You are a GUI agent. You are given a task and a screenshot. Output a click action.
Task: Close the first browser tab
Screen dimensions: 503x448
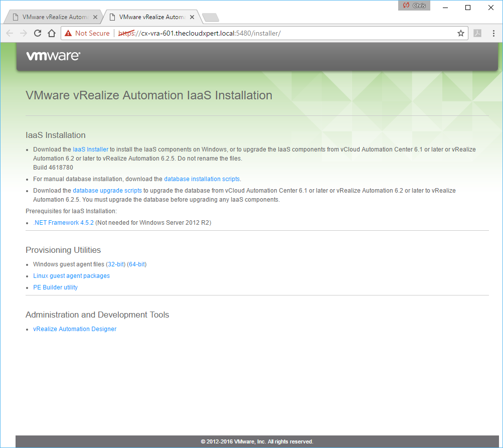pyautogui.click(x=95, y=17)
